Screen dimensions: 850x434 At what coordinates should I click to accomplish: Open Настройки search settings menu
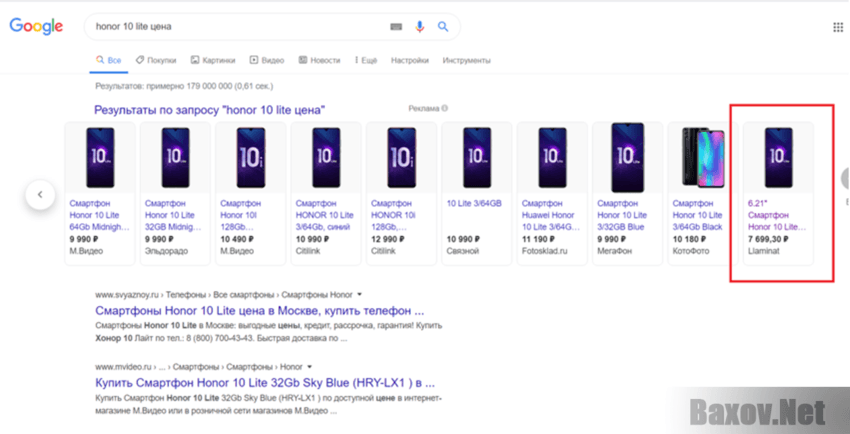pyautogui.click(x=410, y=60)
